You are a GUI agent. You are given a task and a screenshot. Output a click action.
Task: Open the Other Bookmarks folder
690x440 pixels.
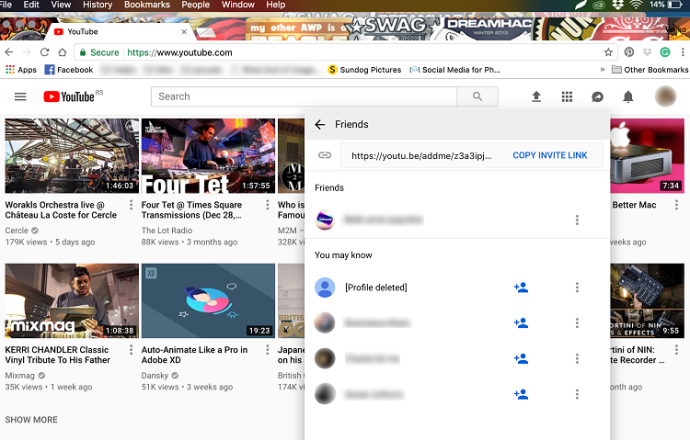coord(650,70)
